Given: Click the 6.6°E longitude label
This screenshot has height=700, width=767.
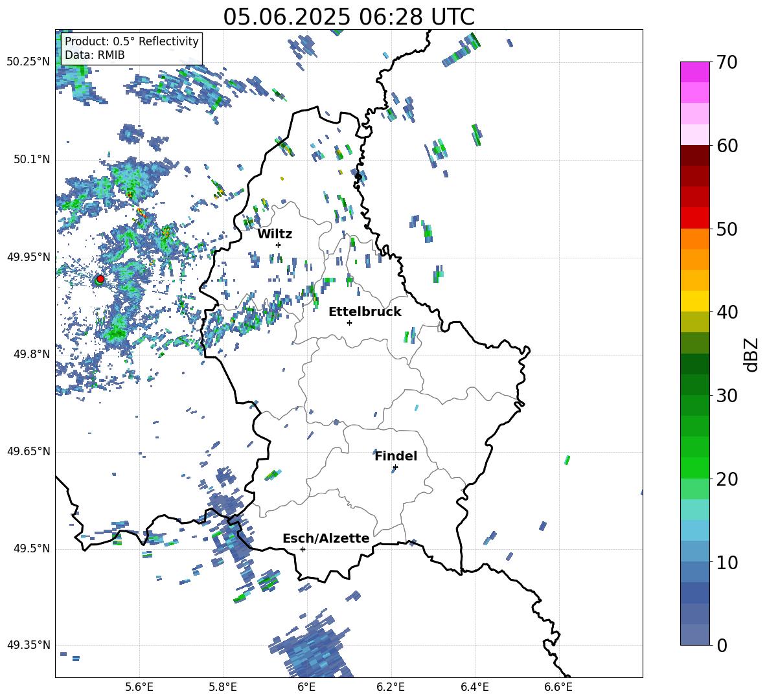Looking at the screenshot, I should click(x=558, y=688).
